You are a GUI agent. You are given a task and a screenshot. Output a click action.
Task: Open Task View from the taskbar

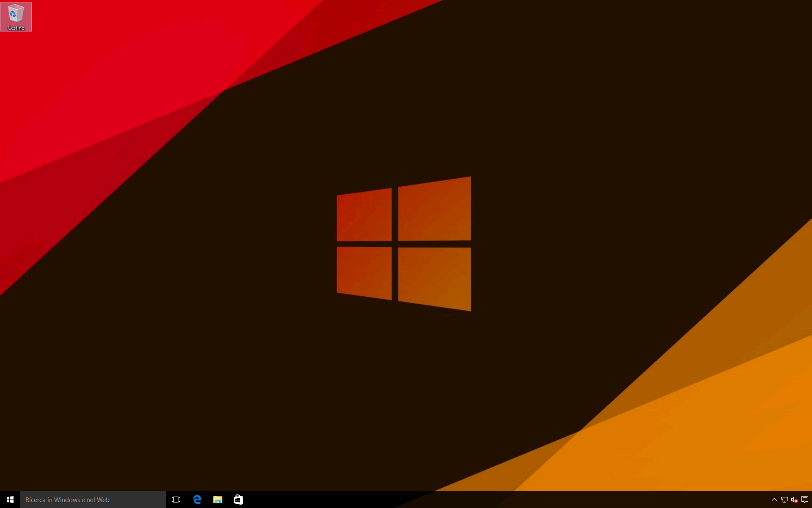click(x=176, y=500)
